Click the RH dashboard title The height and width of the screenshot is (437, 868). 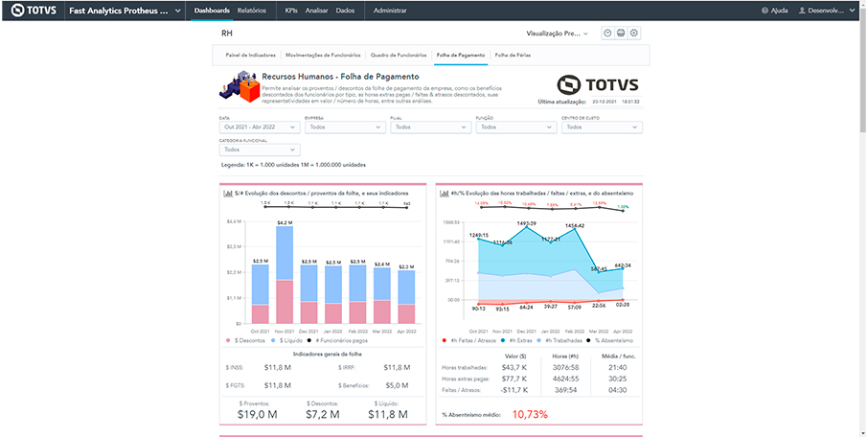[x=226, y=34]
